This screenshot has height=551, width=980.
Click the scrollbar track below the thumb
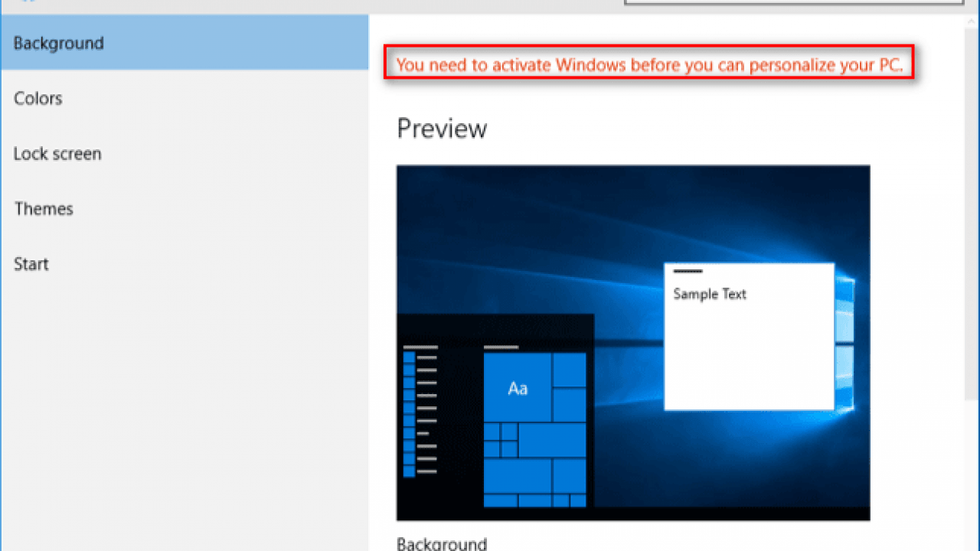pos(972,474)
